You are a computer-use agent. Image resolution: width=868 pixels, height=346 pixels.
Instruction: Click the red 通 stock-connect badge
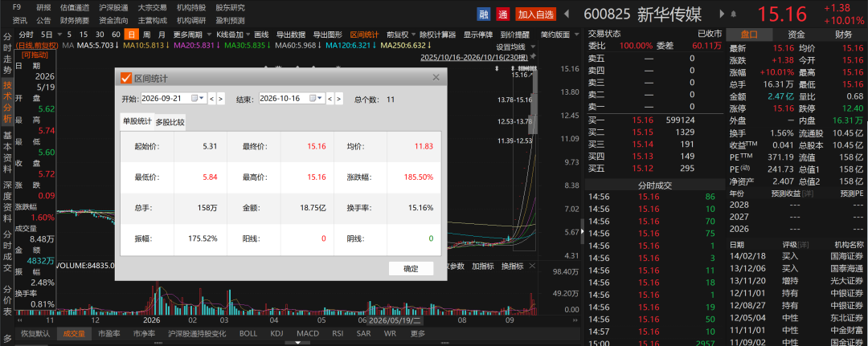click(502, 14)
